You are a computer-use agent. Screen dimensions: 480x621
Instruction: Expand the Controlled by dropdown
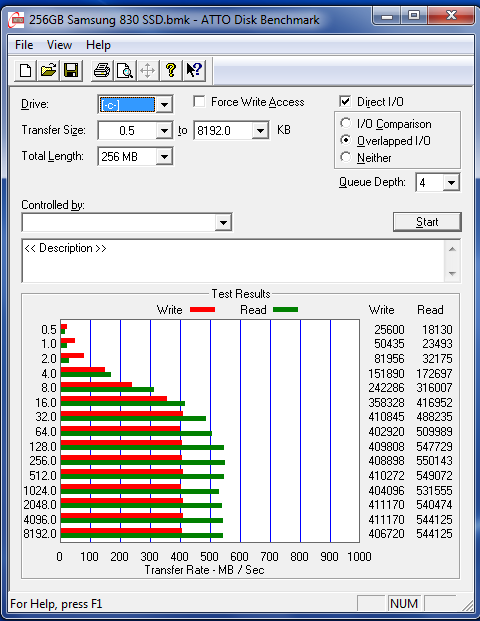click(x=223, y=222)
